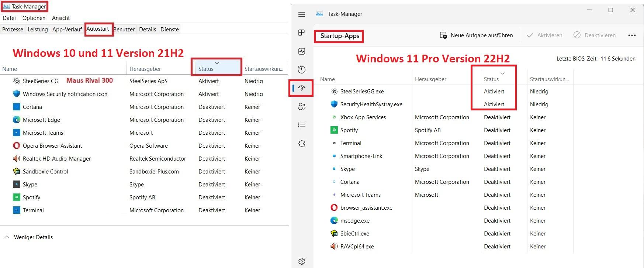Sort by Herausgeber column in left window
The image size is (644, 268).
click(161, 69)
